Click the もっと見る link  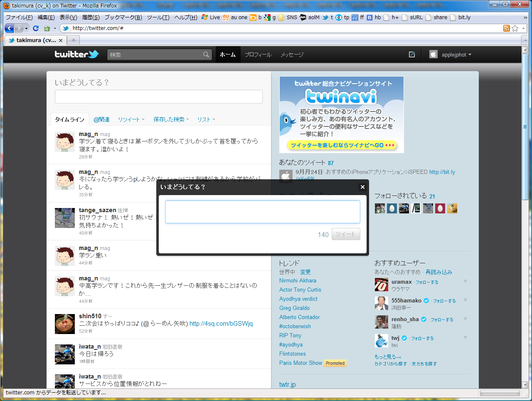point(387,356)
